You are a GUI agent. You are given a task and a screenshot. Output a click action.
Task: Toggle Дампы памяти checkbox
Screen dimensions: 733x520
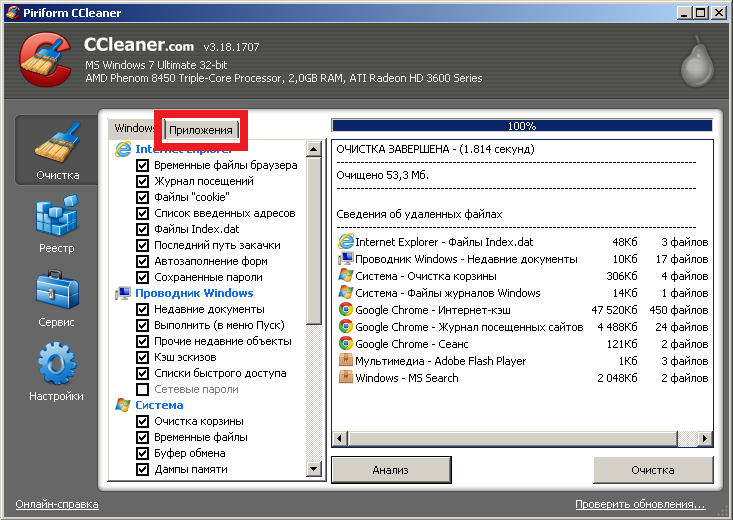(x=143, y=469)
